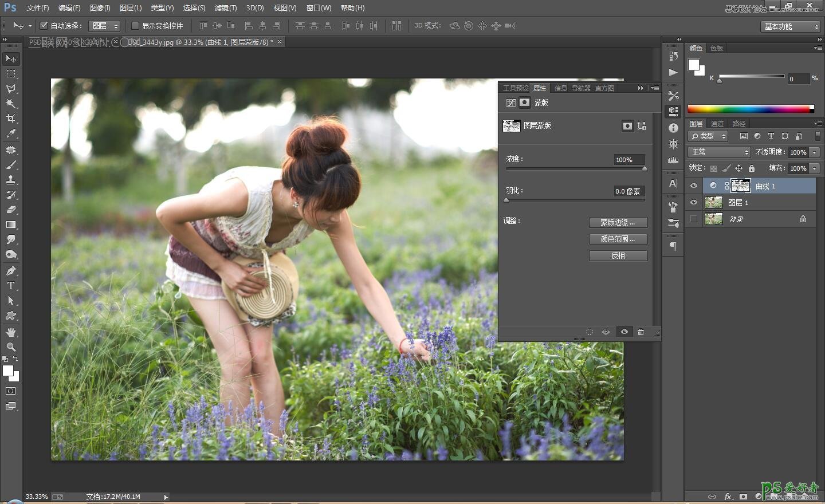The height and width of the screenshot is (504, 825).
Task: Click the color spectrum ramp bar
Action: (x=749, y=109)
